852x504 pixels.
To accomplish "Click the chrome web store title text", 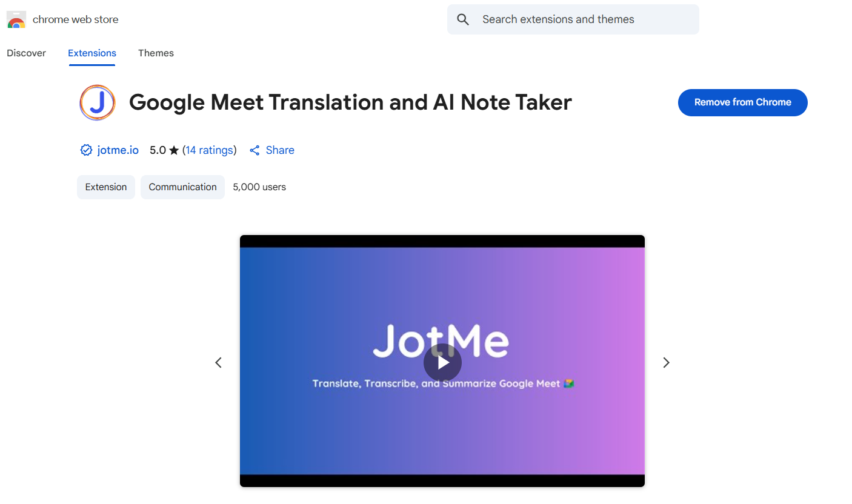I will pyautogui.click(x=76, y=19).
